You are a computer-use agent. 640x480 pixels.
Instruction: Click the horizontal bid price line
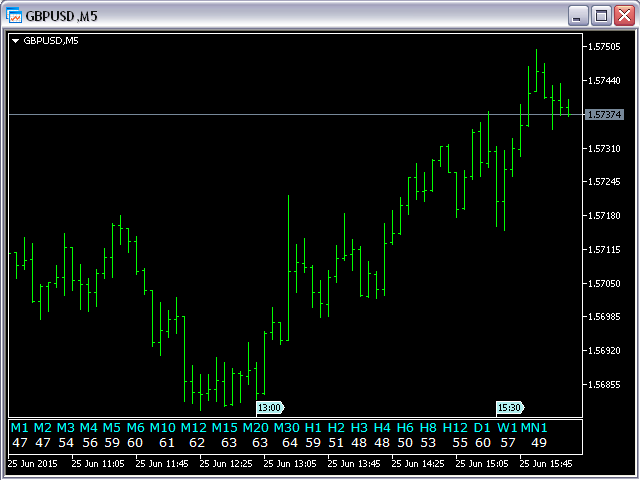(x=296, y=115)
